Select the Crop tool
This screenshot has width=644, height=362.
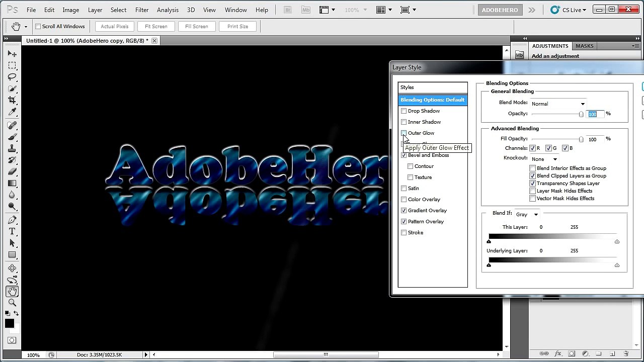pos(12,100)
